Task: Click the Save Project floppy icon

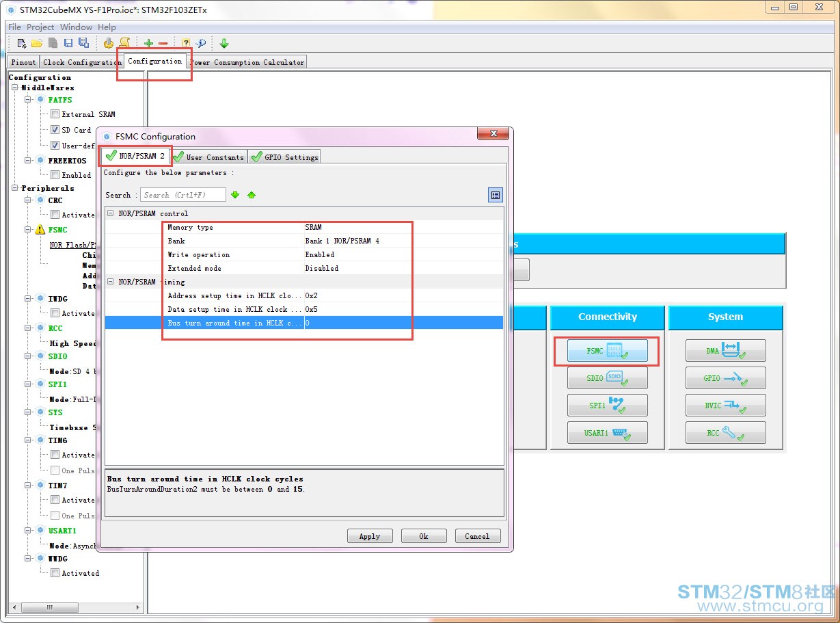Action: coord(70,43)
